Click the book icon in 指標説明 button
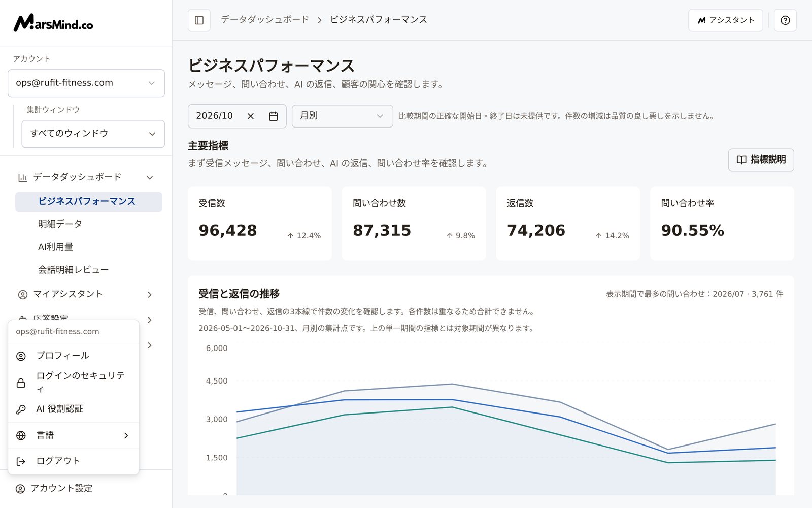Image resolution: width=812 pixels, height=508 pixels. coord(741,160)
